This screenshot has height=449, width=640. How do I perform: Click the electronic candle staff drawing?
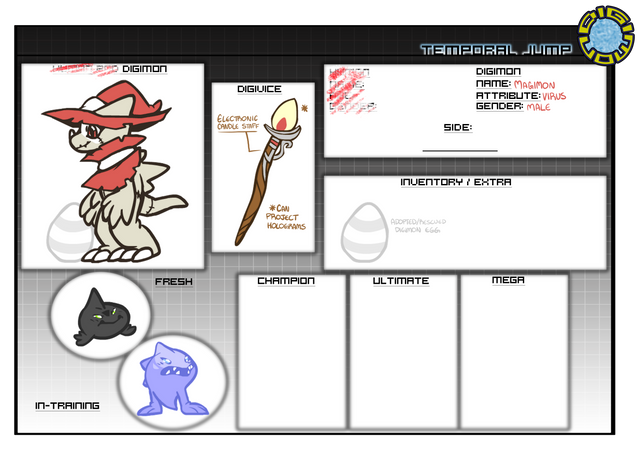point(267,171)
